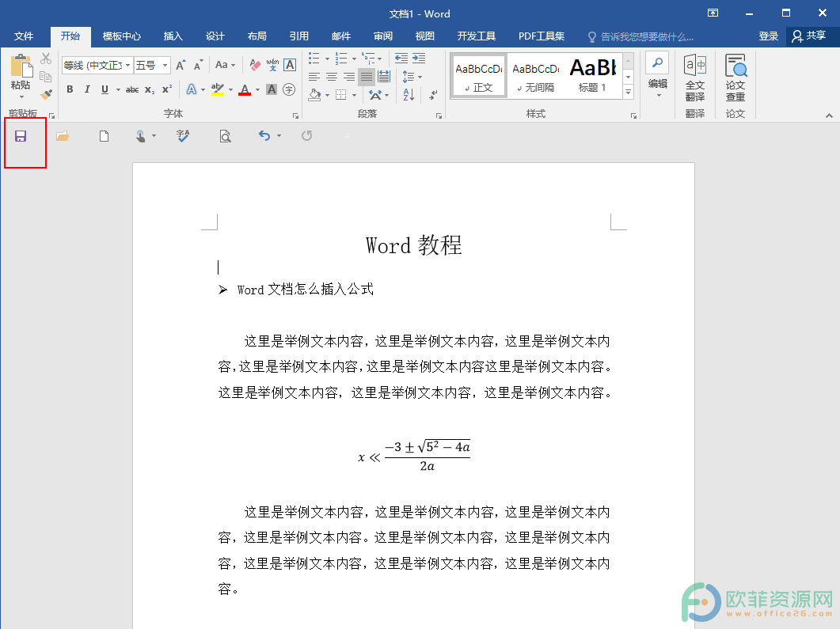This screenshot has height=629, width=840.
Task: Copy the selection with the Copy icon
Action: pos(46,76)
